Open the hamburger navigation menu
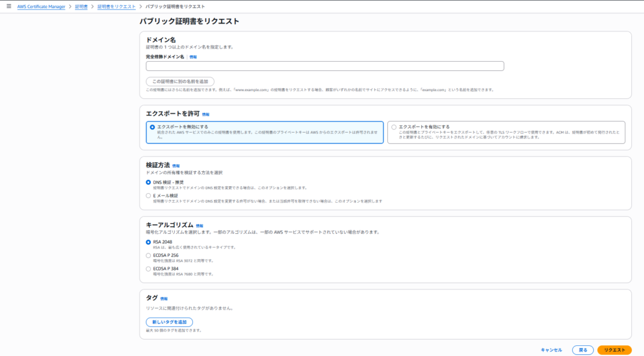This screenshot has height=356, width=644. point(8,6)
